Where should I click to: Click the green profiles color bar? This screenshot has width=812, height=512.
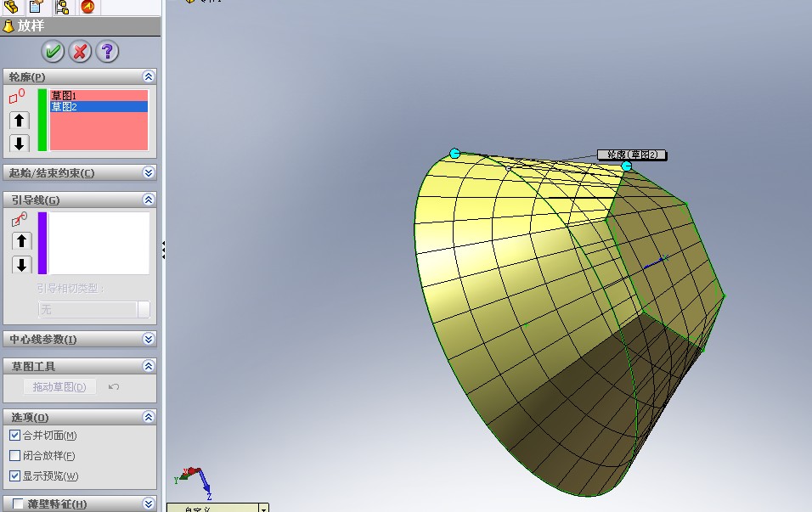42,120
